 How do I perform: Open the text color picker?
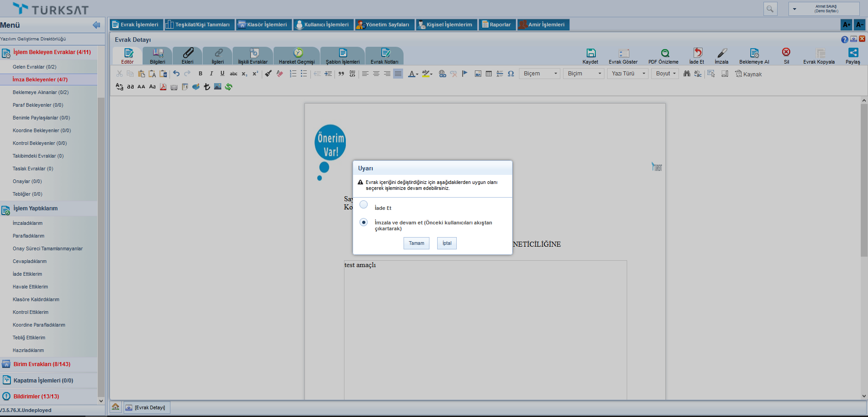pyautogui.click(x=413, y=74)
